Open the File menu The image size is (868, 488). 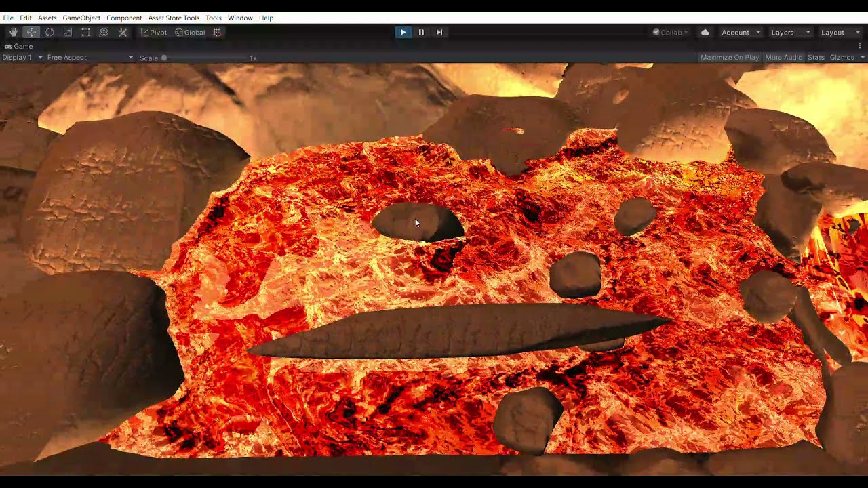coord(8,18)
